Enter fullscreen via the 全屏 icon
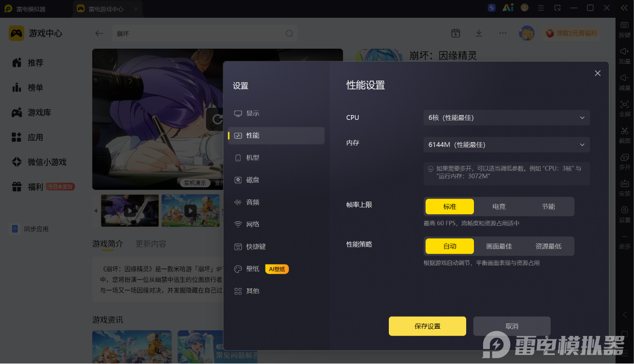Viewport: 634px width, 364px height. 624,104
